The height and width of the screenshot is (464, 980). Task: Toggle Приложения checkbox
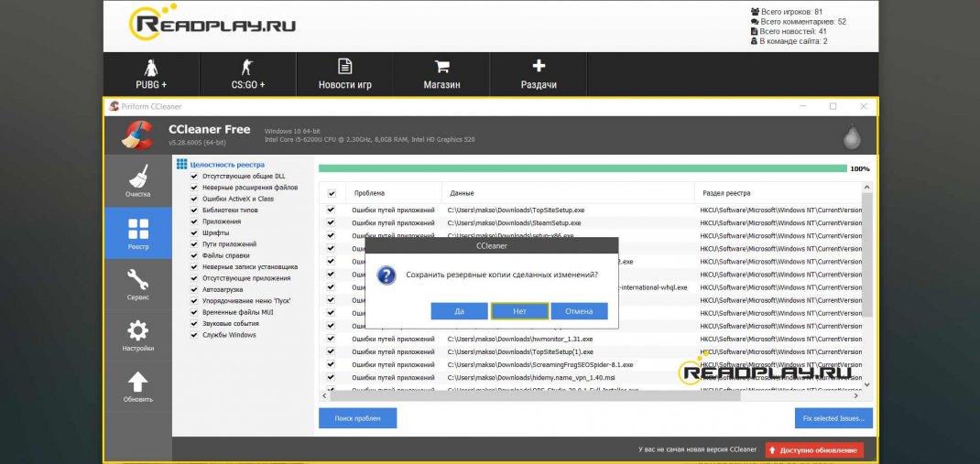coord(194,221)
